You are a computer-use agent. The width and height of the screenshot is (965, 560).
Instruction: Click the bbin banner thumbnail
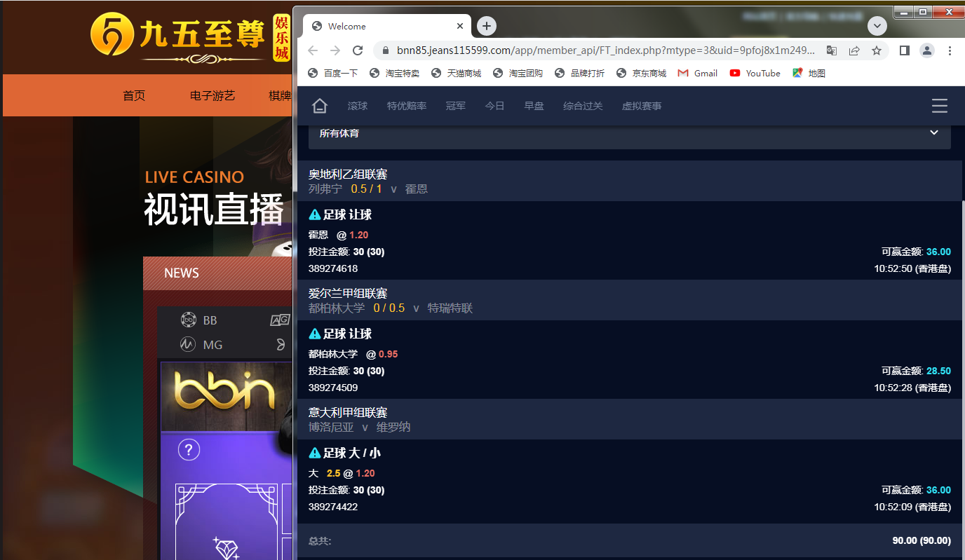226,396
